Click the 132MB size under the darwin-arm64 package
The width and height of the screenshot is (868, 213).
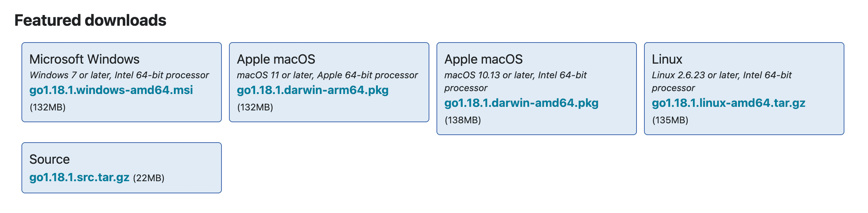tap(255, 107)
